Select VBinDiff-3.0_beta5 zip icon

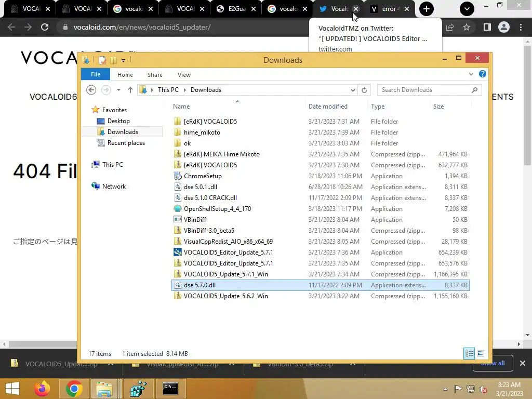click(x=177, y=230)
